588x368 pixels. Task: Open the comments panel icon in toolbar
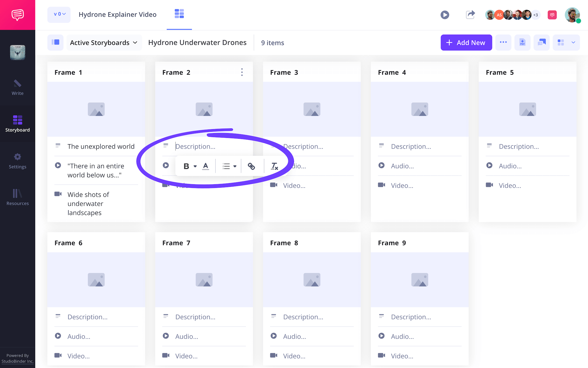pos(542,43)
